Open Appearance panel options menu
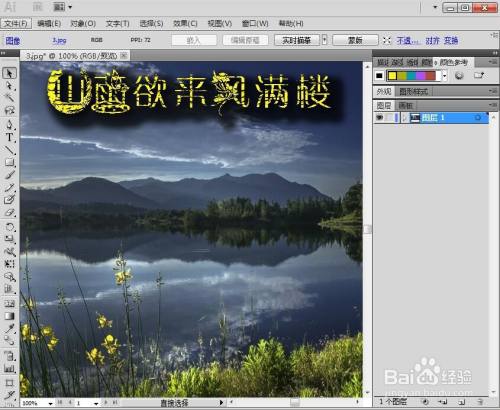This screenshot has height=410, width=500. (493, 91)
